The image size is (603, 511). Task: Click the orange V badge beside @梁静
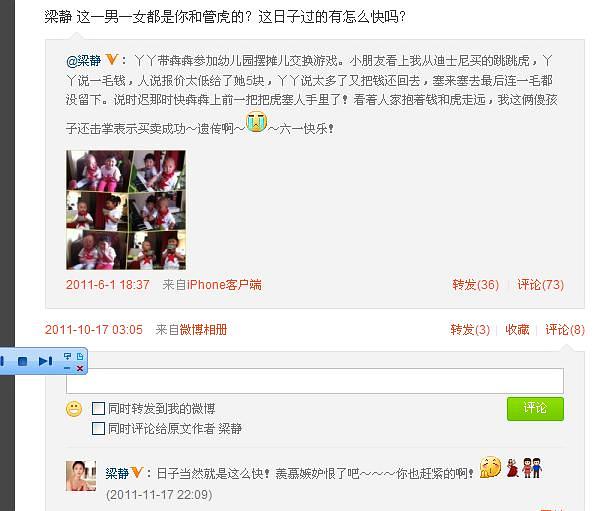(112, 60)
